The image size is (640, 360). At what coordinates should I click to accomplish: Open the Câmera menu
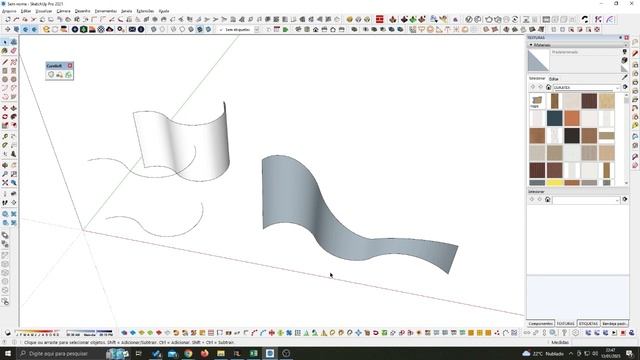pos(63,11)
